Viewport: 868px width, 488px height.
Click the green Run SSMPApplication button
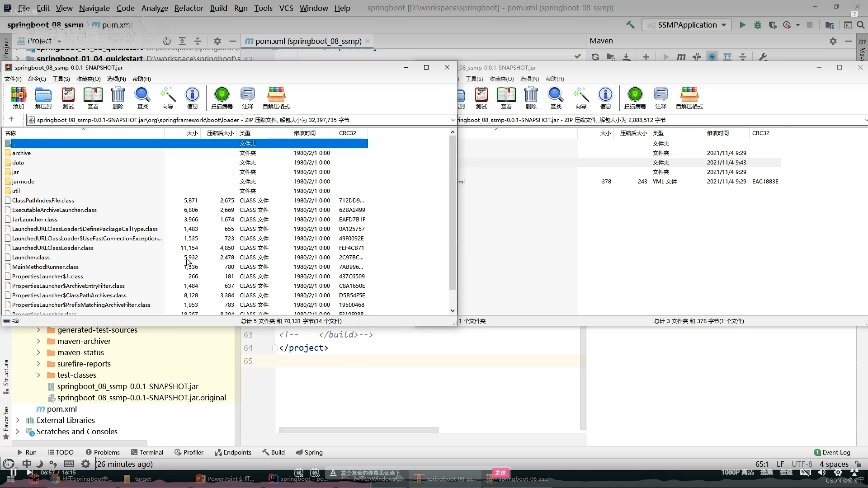742,25
